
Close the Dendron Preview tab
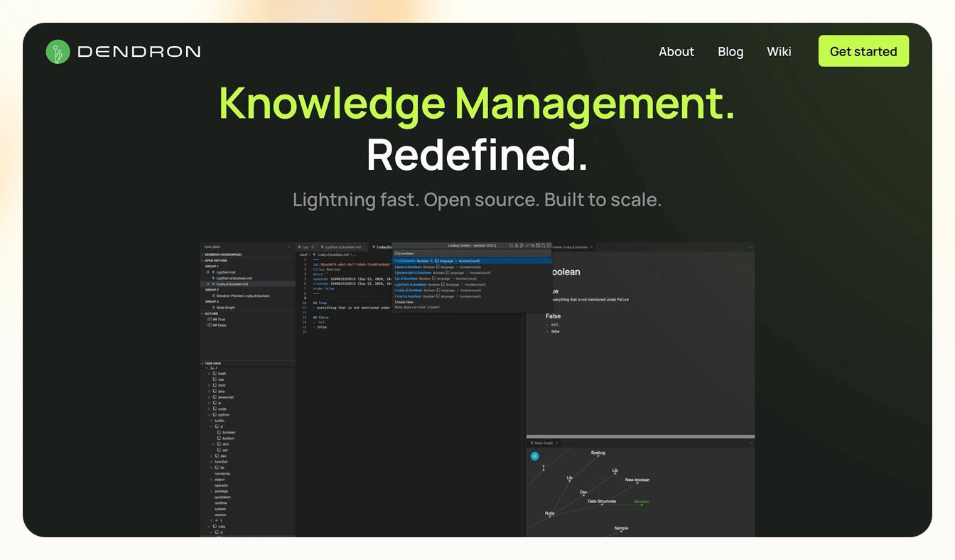point(591,247)
